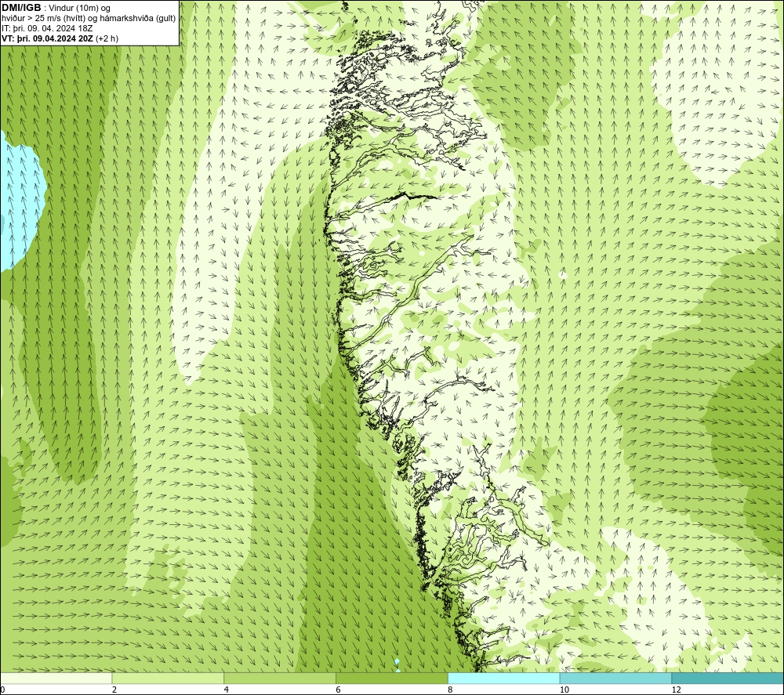784x695 pixels.
Task: Pick the light green 2–4 m/s color bar segment
Action: [168, 678]
